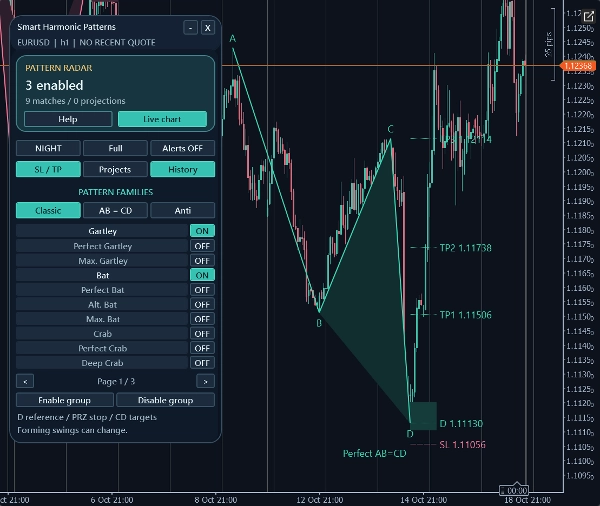Enable the Perfect Crab pattern
The width and height of the screenshot is (600, 506).
[x=202, y=348]
